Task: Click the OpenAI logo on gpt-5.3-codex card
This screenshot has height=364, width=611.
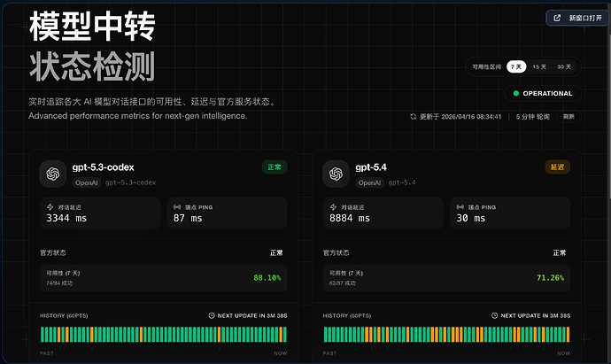Action: point(53,174)
